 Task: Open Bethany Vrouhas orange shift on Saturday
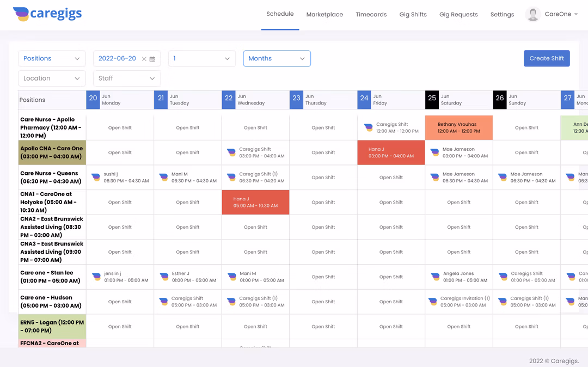coord(459,127)
